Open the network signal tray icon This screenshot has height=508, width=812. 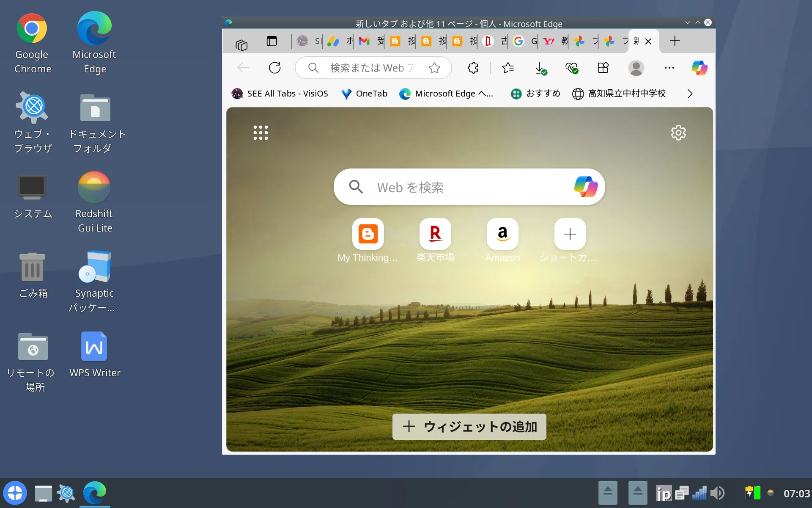click(699, 493)
